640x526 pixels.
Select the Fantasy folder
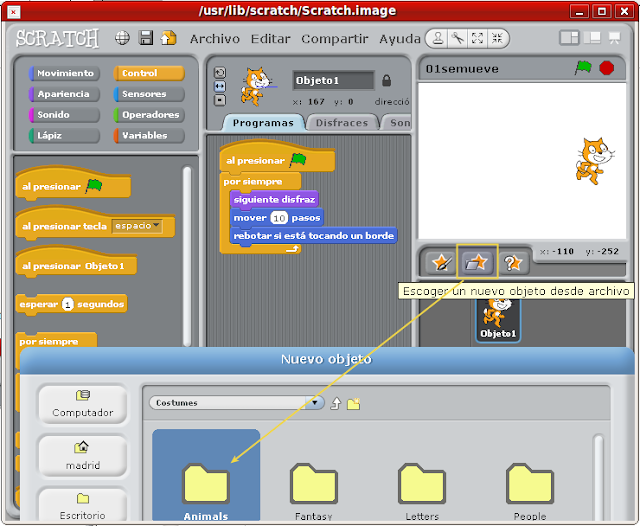[313, 492]
